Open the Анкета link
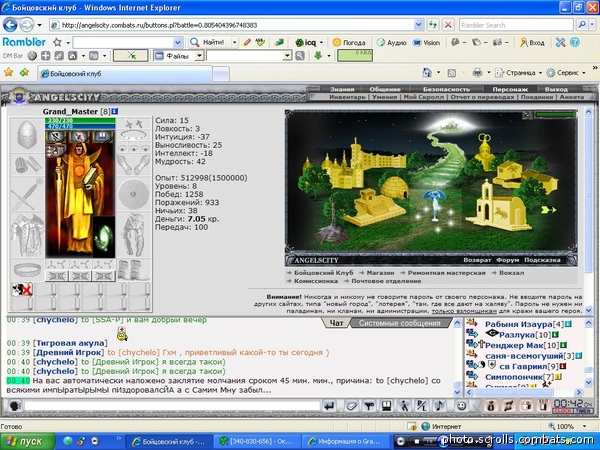Image resolution: width=600 pixels, height=450 pixels. coord(572,97)
